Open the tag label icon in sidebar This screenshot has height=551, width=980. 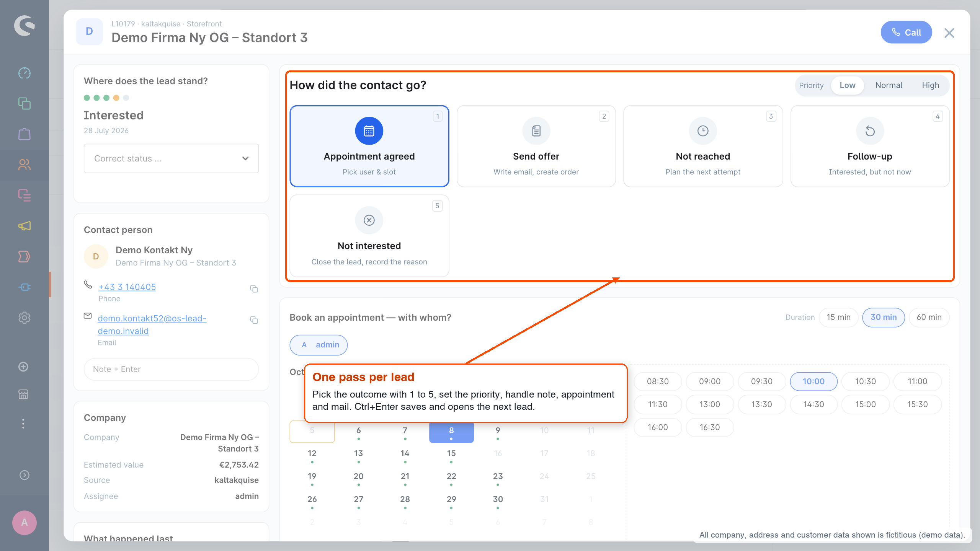coord(24,257)
